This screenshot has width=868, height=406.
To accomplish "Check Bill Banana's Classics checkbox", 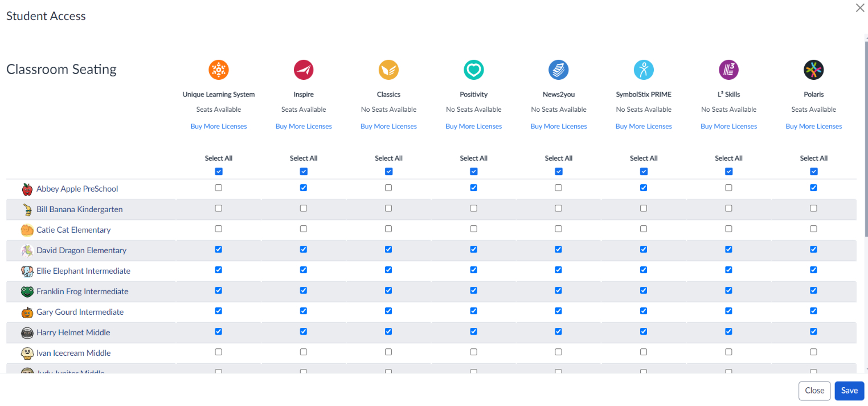I will (388, 208).
